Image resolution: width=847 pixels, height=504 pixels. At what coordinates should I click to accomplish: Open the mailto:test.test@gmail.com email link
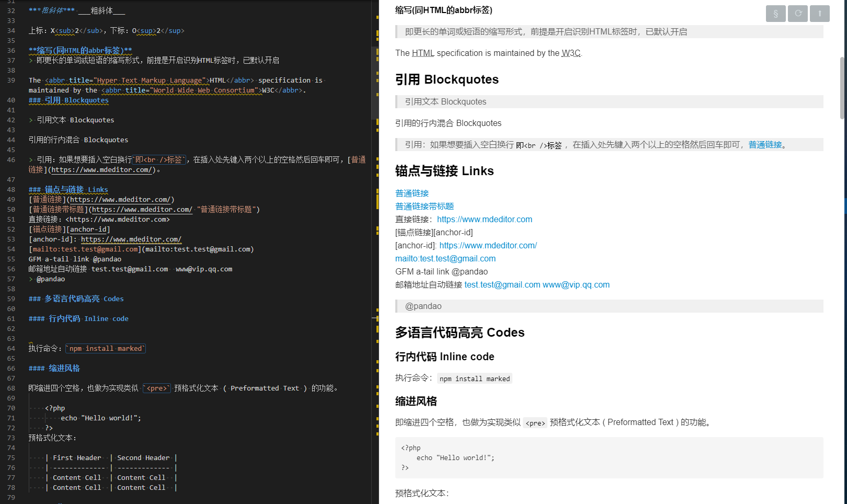[x=445, y=258]
